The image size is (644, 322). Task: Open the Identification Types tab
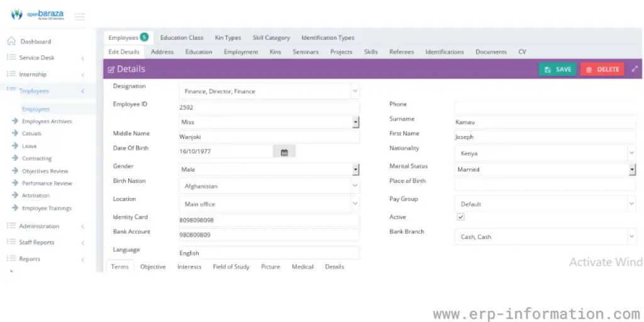pyautogui.click(x=328, y=38)
